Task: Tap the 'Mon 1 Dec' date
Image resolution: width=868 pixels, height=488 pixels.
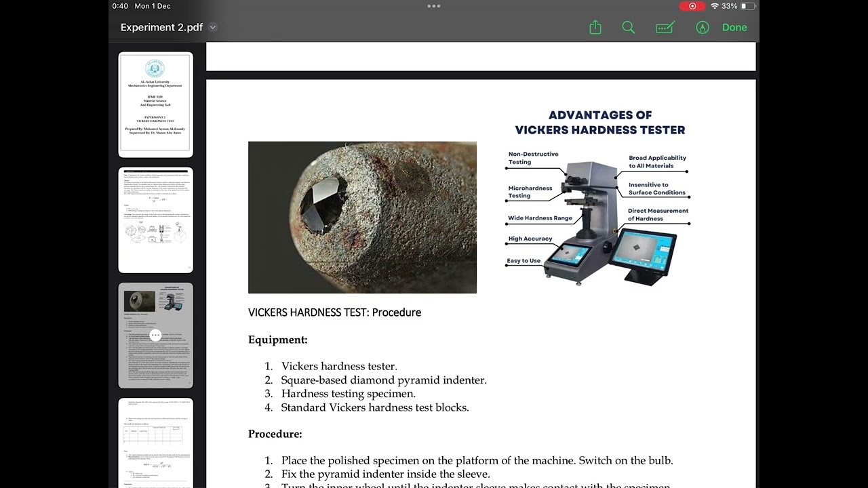Action: 153,6
